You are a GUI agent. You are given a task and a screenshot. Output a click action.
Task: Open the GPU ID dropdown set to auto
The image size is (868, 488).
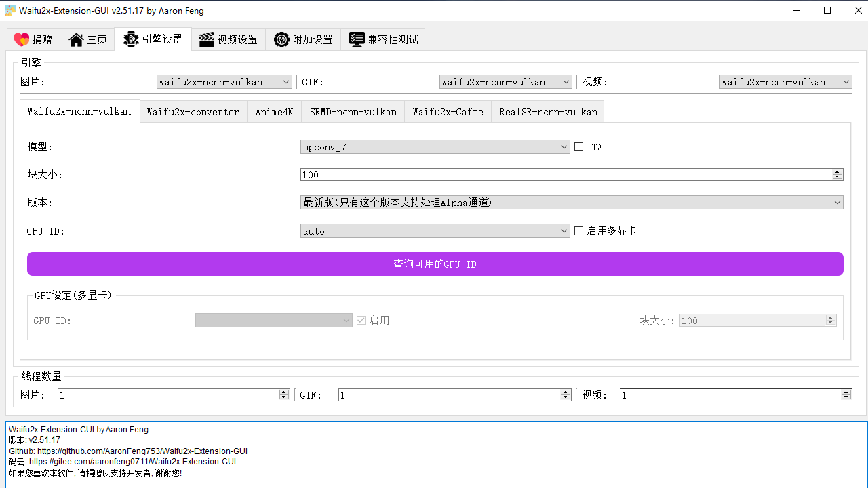(434, 230)
